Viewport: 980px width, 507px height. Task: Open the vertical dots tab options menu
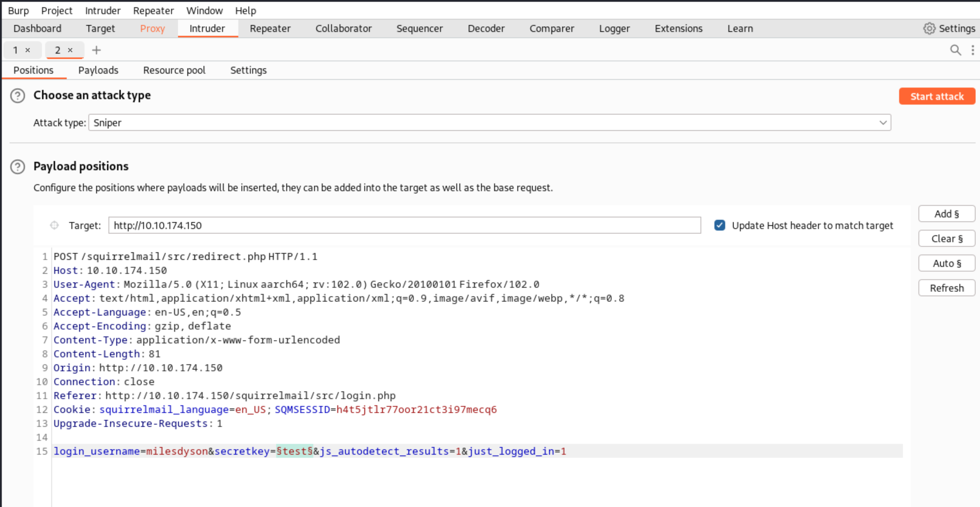pos(972,50)
